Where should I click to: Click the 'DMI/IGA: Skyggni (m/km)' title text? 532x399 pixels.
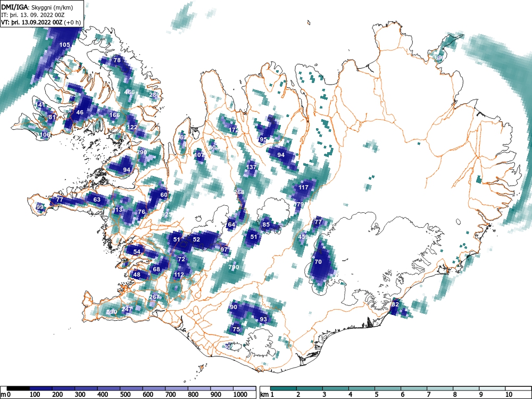tap(37, 7)
